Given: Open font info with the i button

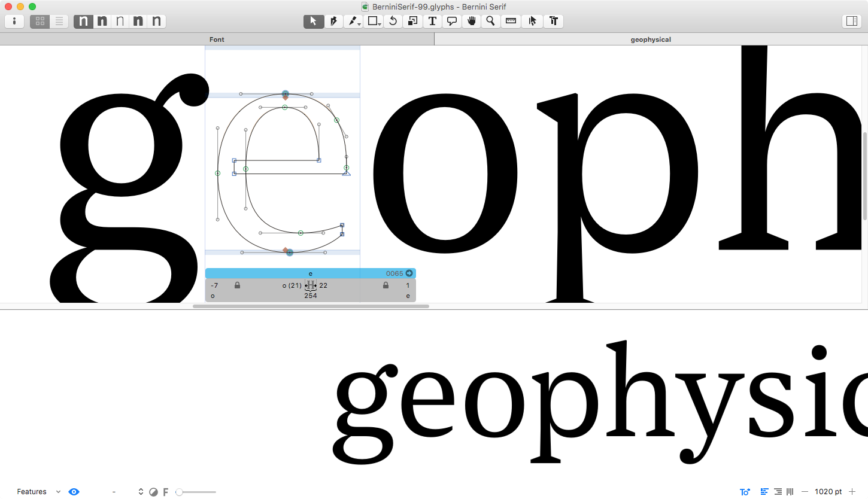Looking at the screenshot, I should tap(14, 22).
